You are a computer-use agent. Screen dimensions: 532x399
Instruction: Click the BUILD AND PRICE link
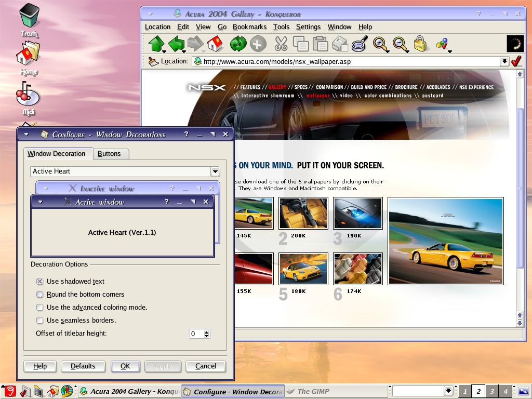(368, 87)
